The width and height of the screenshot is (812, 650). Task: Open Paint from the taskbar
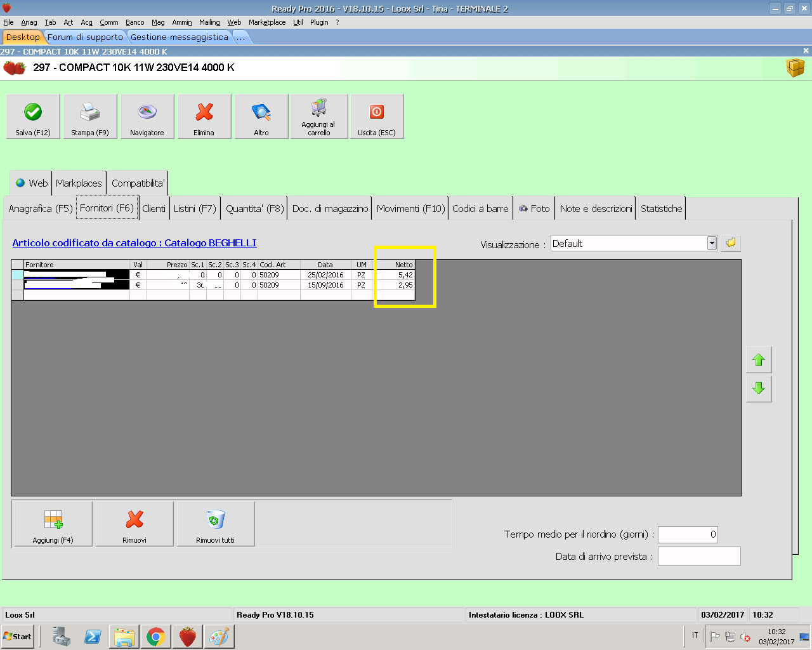[219, 637]
